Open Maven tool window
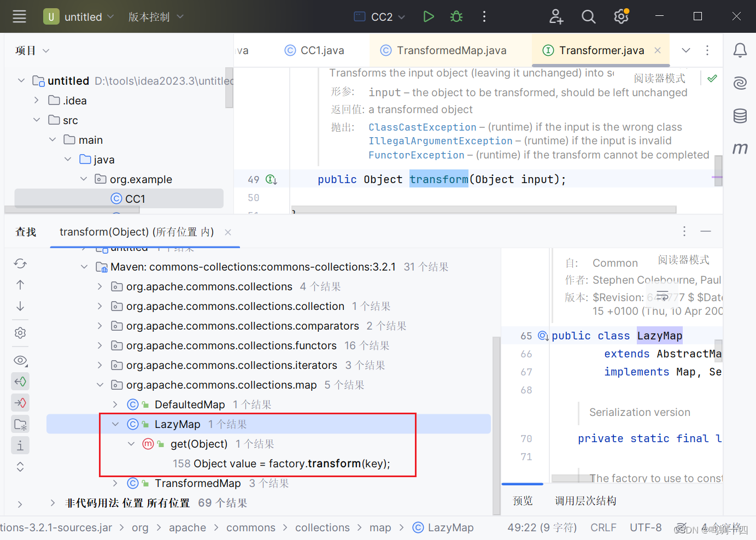Screen dimensions: 756x540 [x=740, y=148]
